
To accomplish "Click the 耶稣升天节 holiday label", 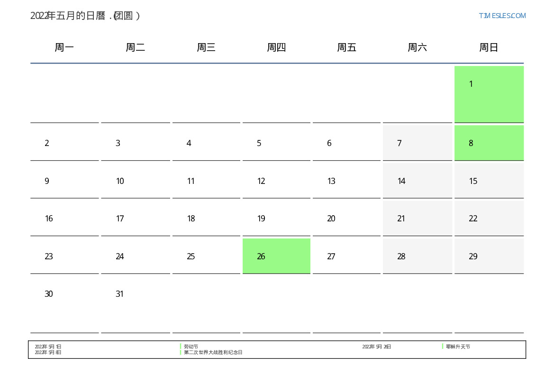I will click(x=458, y=347).
